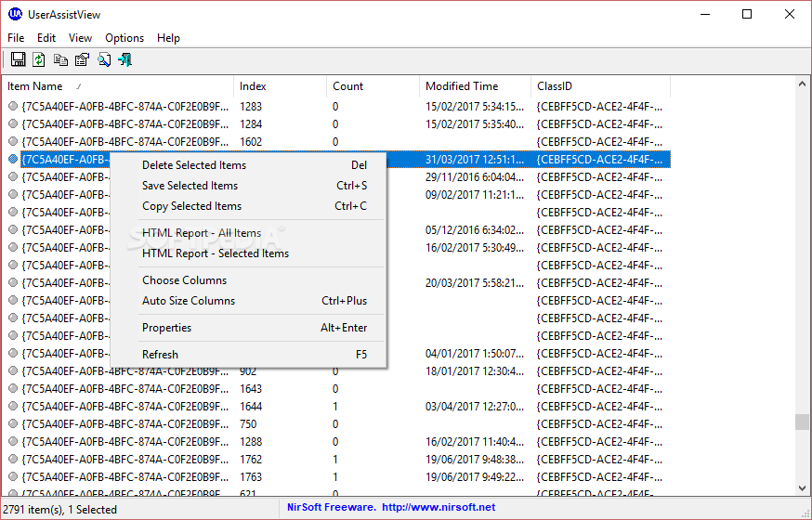Click the circle icon of row index 1283
The image size is (812, 520).
tap(13, 107)
